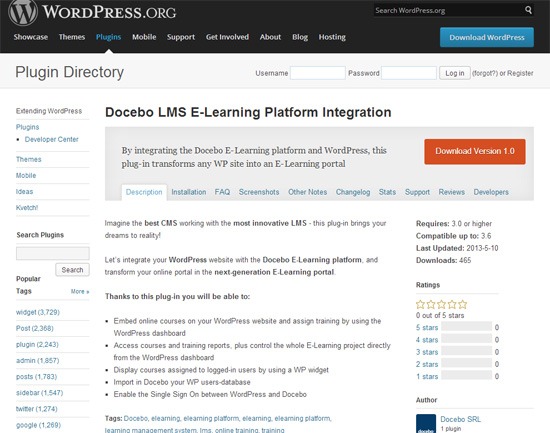Switch to the Changelog tab
The width and height of the screenshot is (550, 433).
[353, 192]
